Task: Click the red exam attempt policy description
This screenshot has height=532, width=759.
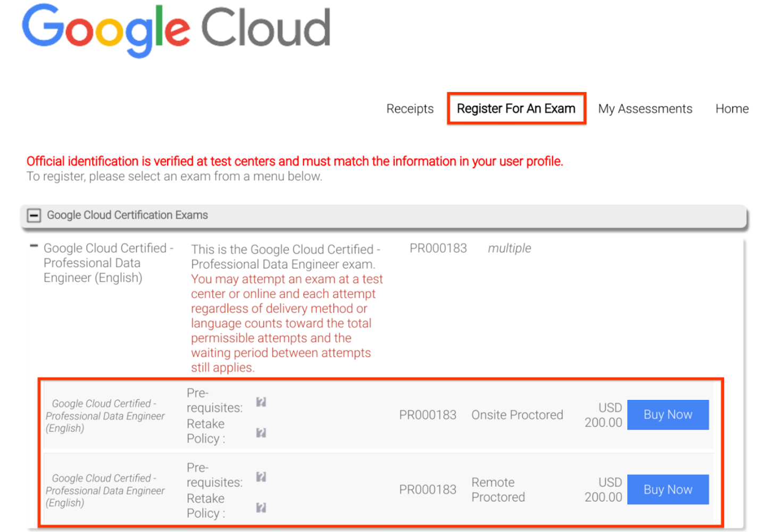Action: [287, 323]
